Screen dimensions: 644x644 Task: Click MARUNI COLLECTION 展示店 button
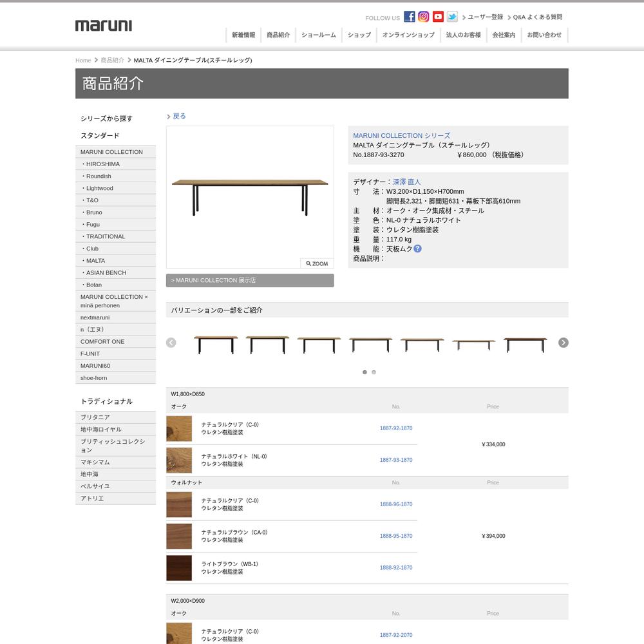coord(250,281)
